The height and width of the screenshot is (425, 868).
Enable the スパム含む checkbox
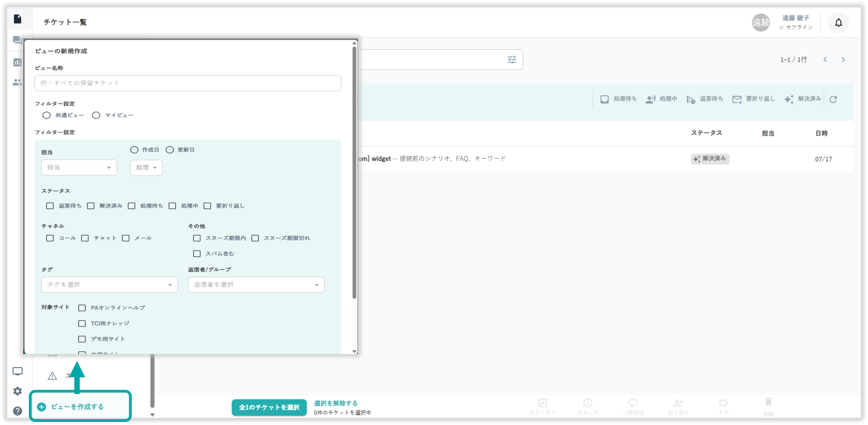point(197,254)
